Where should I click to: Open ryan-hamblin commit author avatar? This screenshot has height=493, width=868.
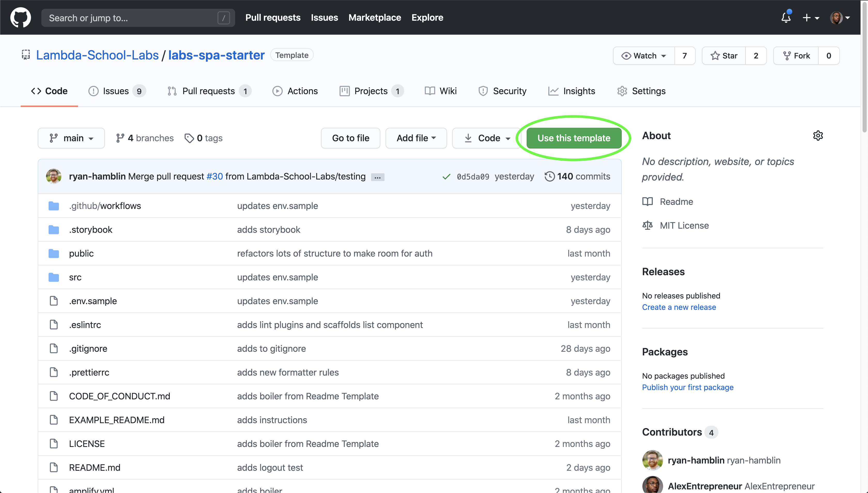pyautogui.click(x=53, y=176)
